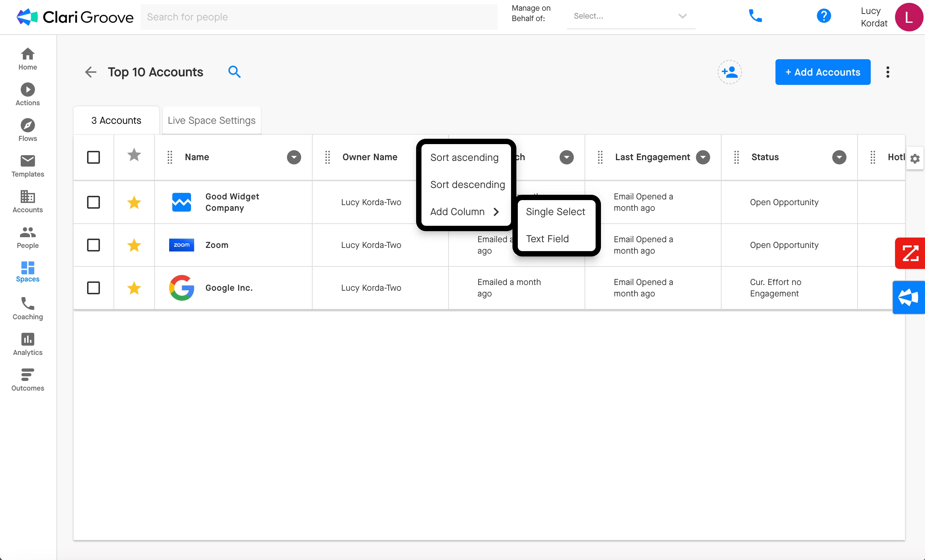The width and height of the screenshot is (925, 560).
Task: Choose Sort descending from the menu
Action: [467, 185]
